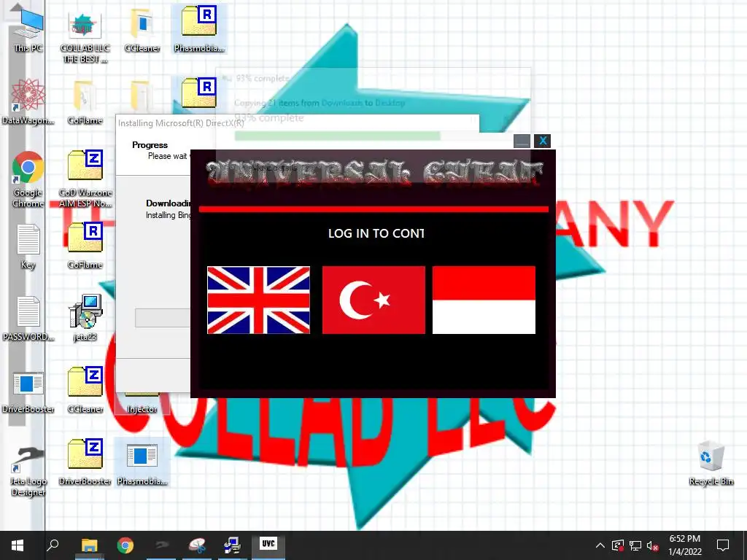This screenshot has height=560, width=747.
Task: Minimize the Universal Cheat window
Action: (x=522, y=141)
